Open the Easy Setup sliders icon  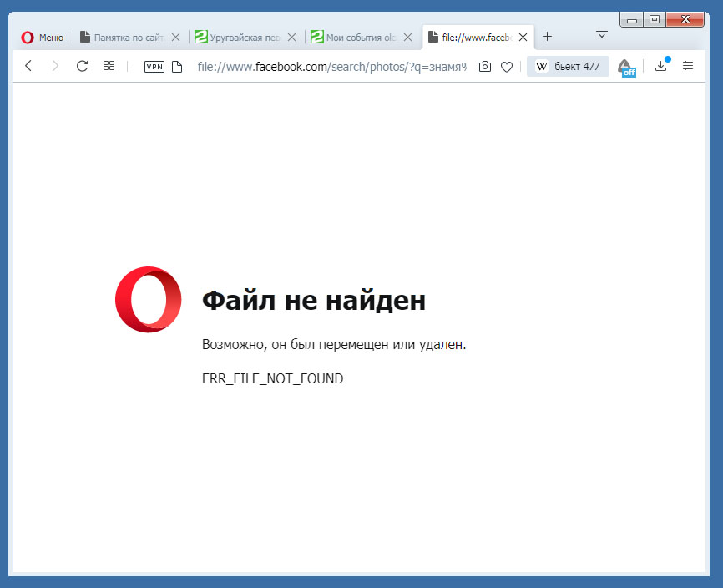(688, 66)
